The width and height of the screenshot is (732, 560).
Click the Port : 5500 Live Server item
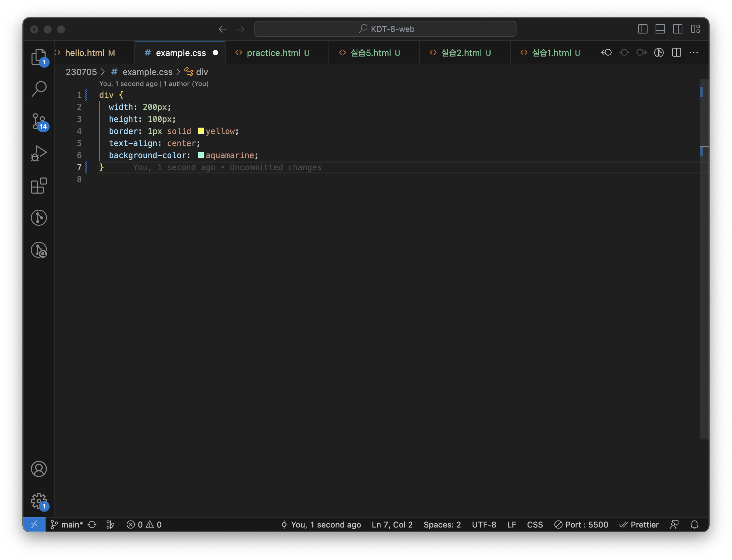click(x=581, y=524)
